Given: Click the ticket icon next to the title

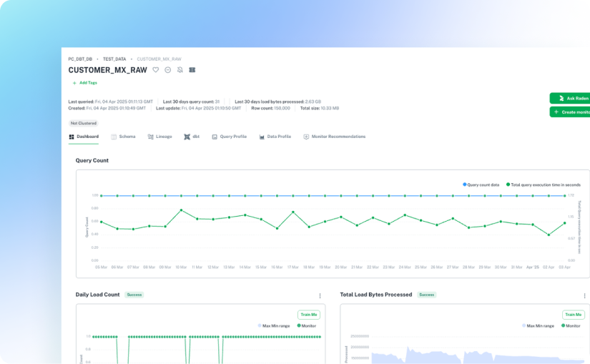Looking at the screenshot, I should tap(192, 69).
